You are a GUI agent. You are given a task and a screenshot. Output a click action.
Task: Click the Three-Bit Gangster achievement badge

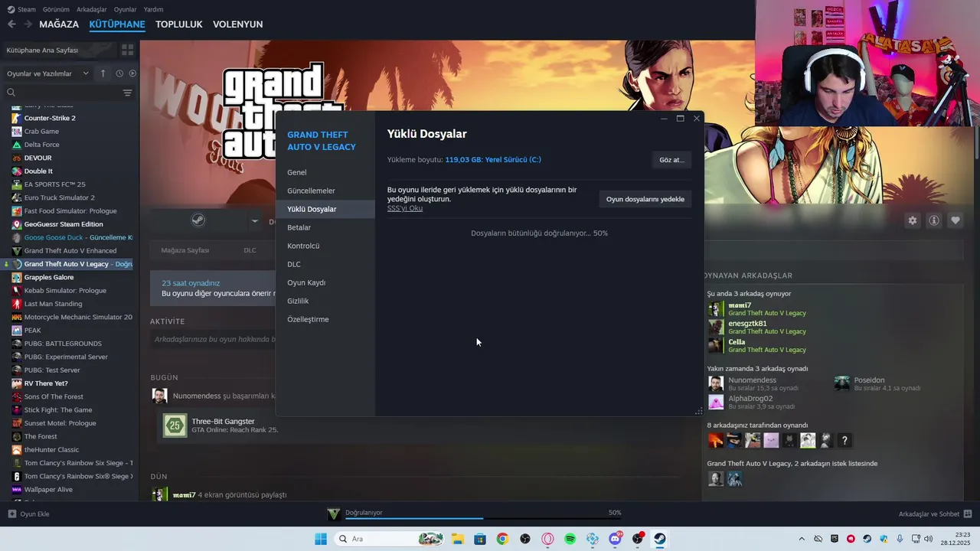(x=175, y=425)
